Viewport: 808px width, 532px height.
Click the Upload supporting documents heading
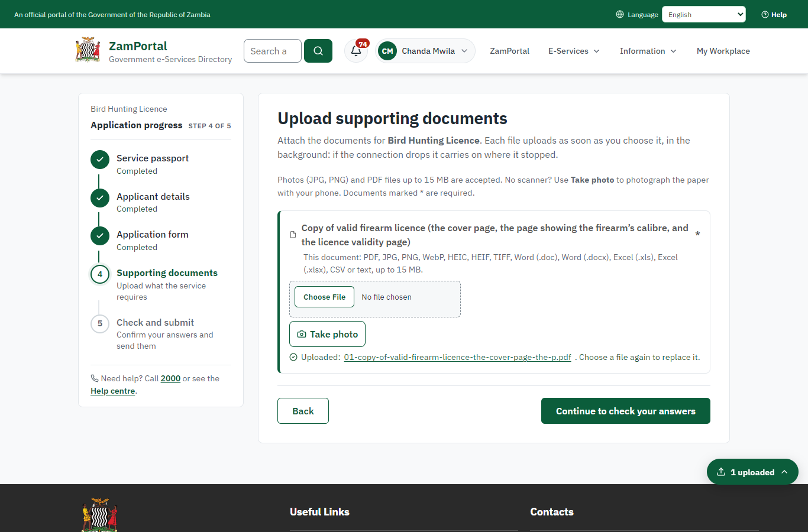(392, 118)
